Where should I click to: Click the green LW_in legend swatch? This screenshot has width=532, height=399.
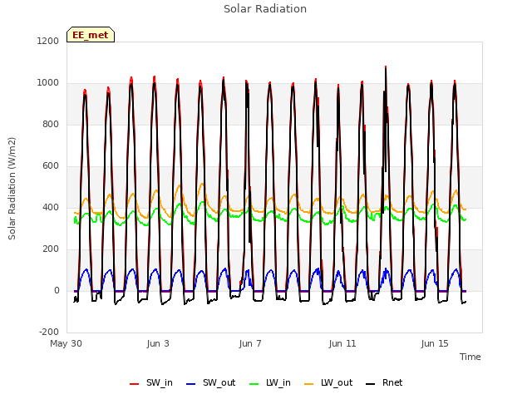click(x=254, y=384)
